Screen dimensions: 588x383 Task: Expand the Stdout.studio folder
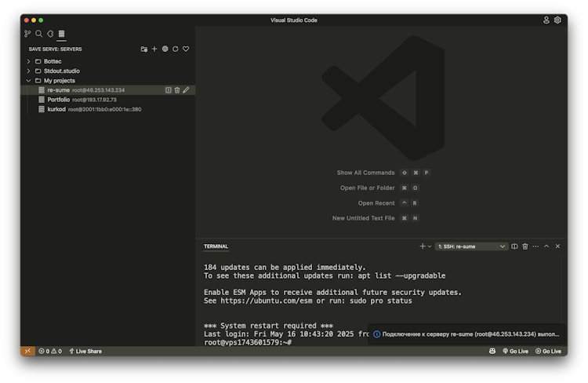coord(28,71)
